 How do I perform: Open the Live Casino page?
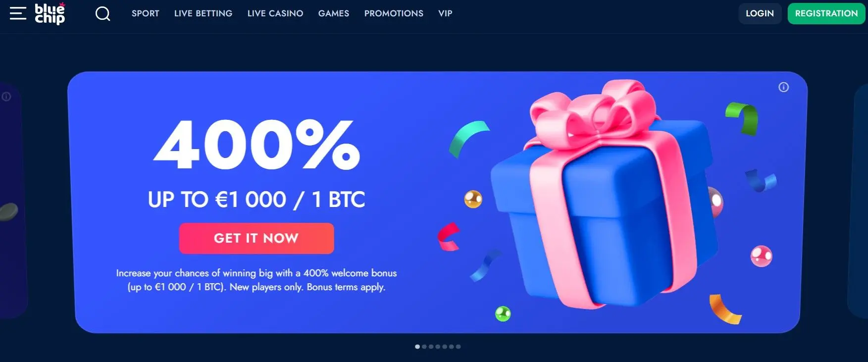pyautogui.click(x=275, y=13)
